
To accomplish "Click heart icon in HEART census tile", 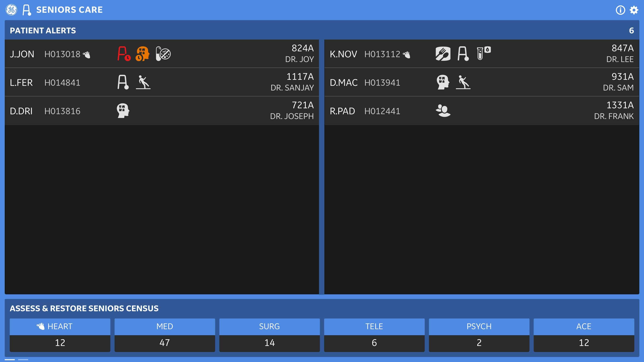I will click(x=40, y=326).
